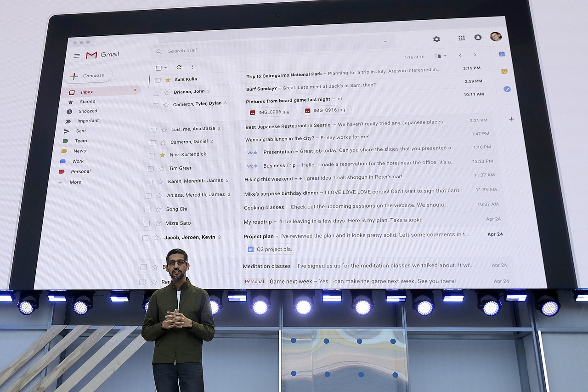This screenshot has width=588, height=392.
Task: Open IMG_0906.jpg attachment chip
Action: pyautogui.click(x=271, y=112)
